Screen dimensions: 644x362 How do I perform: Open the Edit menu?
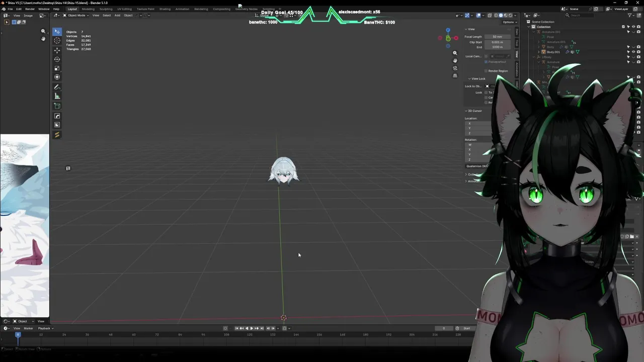tap(19, 9)
